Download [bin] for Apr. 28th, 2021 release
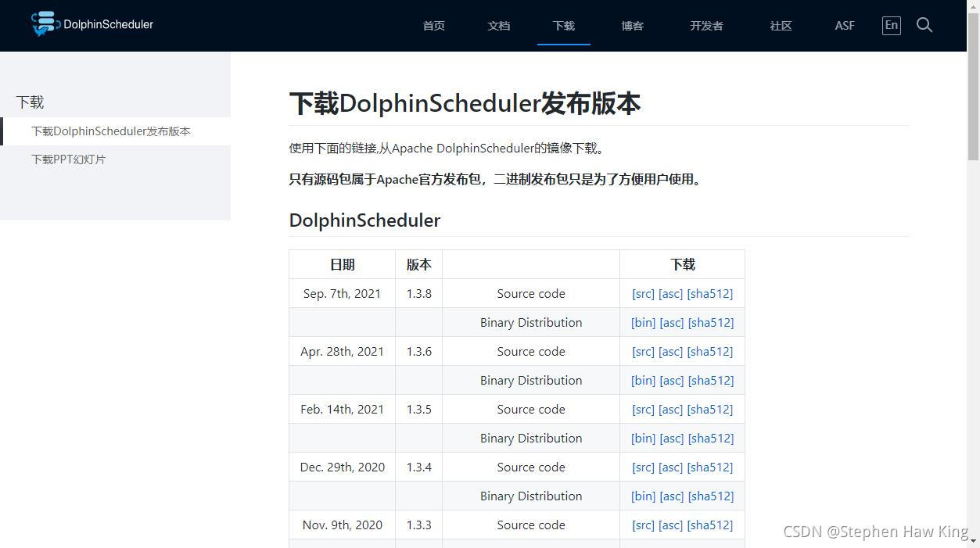 point(644,381)
